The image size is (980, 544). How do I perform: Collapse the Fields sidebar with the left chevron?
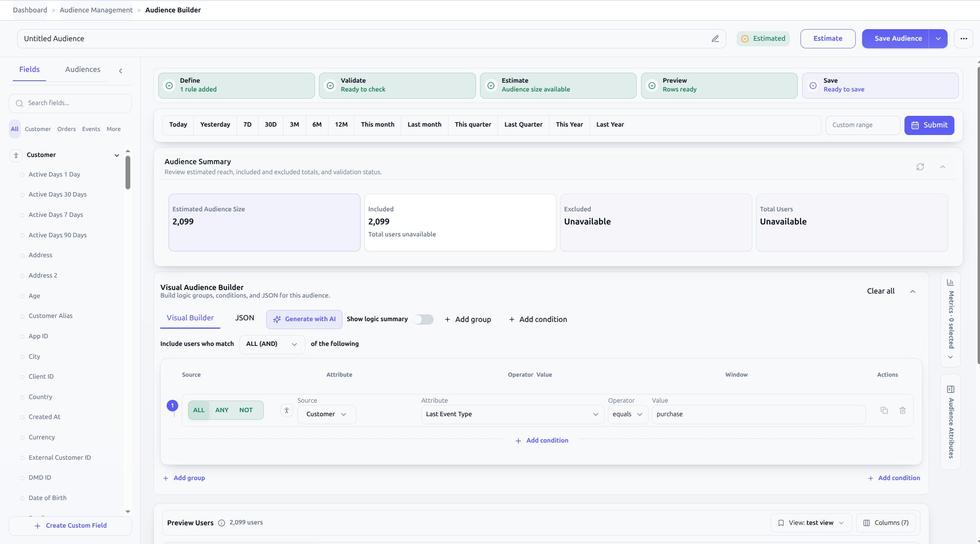click(120, 71)
